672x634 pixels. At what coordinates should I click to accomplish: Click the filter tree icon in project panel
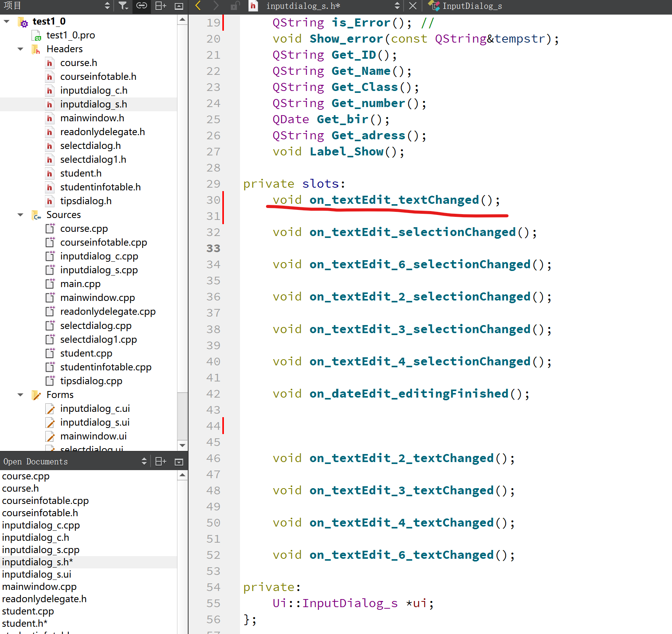pos(123,6)
